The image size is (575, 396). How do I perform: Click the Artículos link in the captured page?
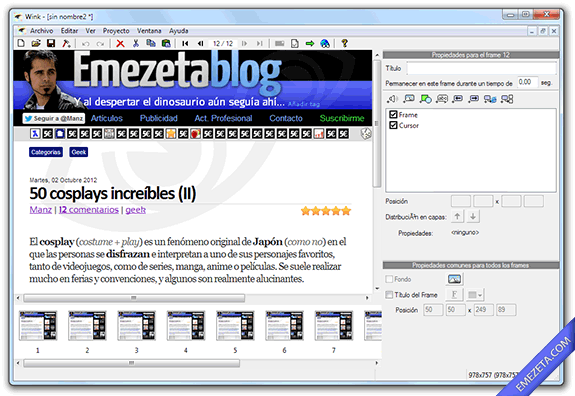(107, 118)
